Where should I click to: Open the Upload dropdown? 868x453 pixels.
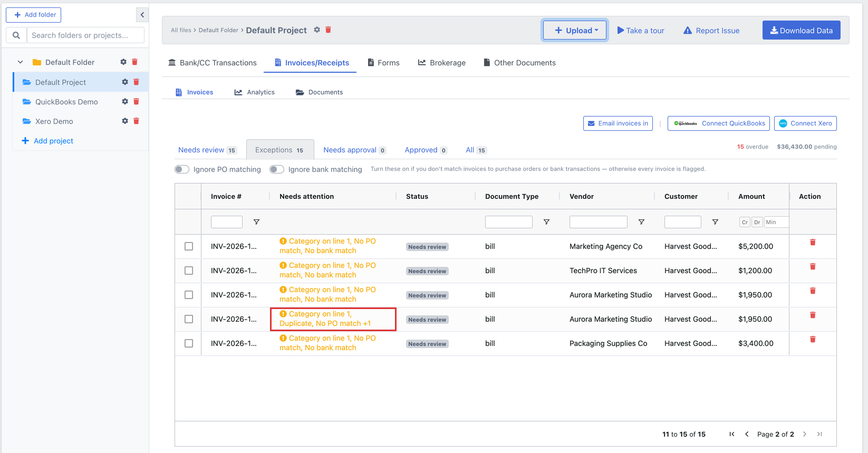tap(575, 30)
